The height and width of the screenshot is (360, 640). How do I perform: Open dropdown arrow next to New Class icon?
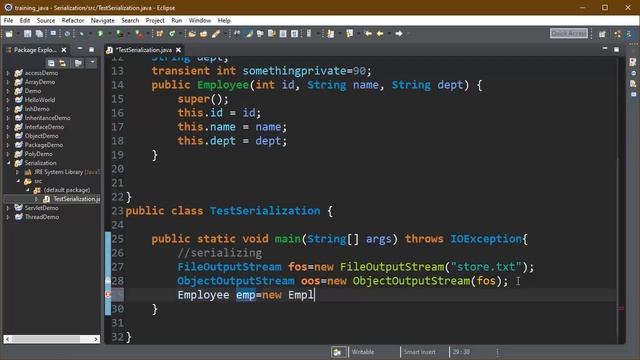point(180,33)
